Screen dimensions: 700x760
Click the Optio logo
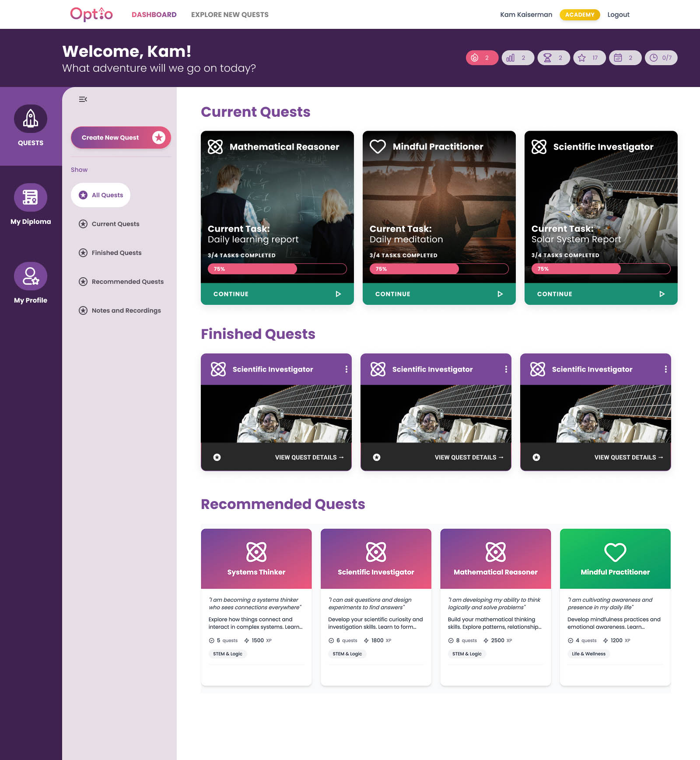point(91,14)
